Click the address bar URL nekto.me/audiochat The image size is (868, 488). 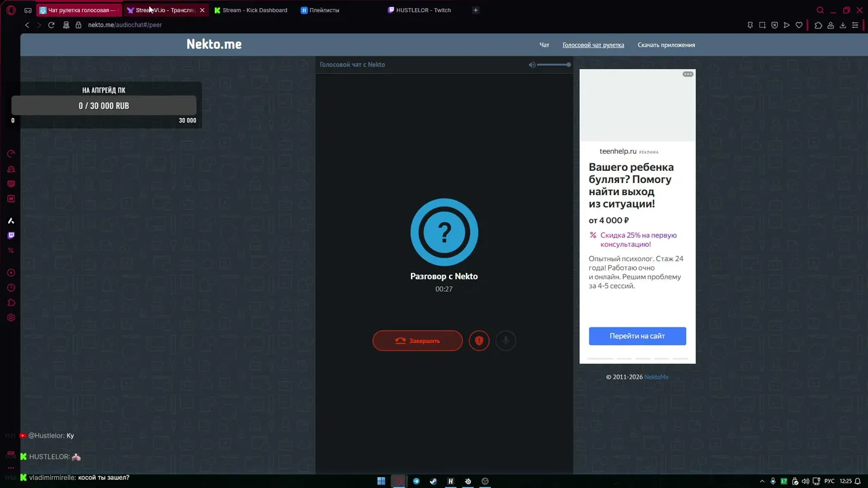tap(125, 25)
